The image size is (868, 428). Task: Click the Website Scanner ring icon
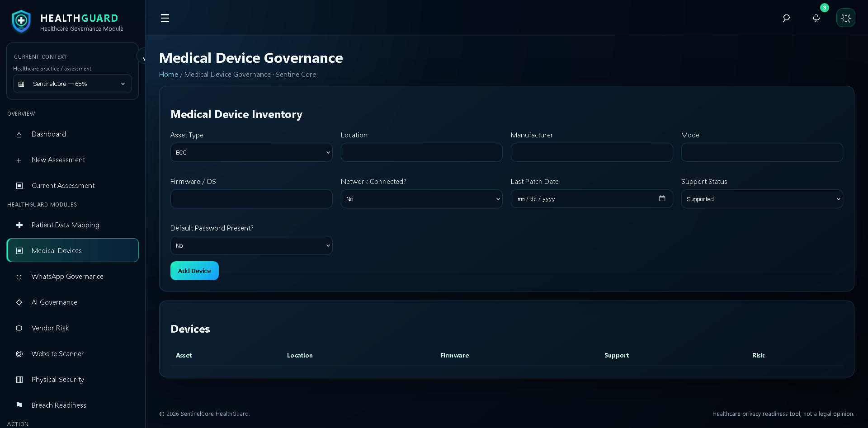click(19, 354)
